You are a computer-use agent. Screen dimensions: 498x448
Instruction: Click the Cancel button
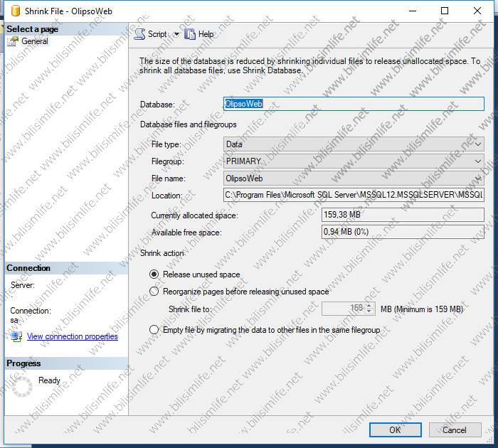pyautogui.click(x=455, y=430)
